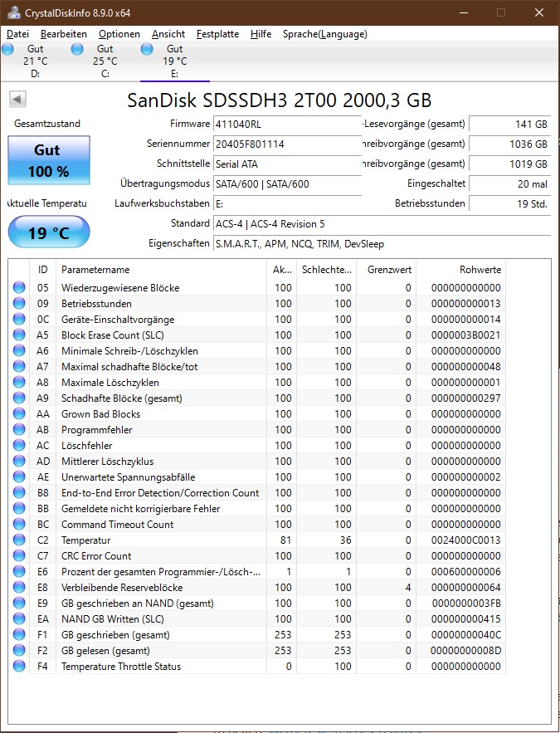The height and width of the screenshot is (733, 560).
Task: Click status orb of Mittlerer Löschzyklus row
Action: [19, 461]
